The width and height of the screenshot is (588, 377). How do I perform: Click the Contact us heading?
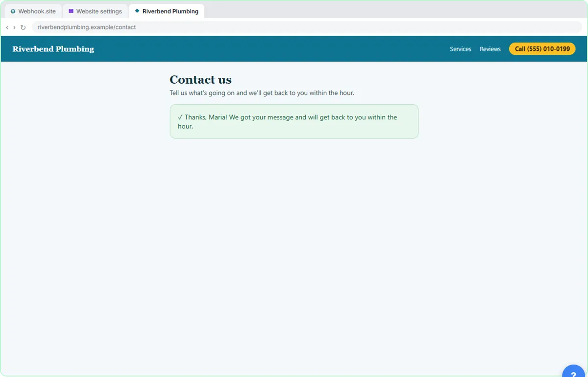tap(200, 80)
